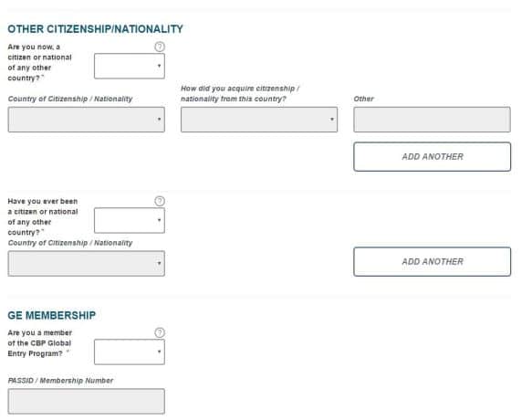Click 'Are you a member of the CBP' label

coord(40,343)
